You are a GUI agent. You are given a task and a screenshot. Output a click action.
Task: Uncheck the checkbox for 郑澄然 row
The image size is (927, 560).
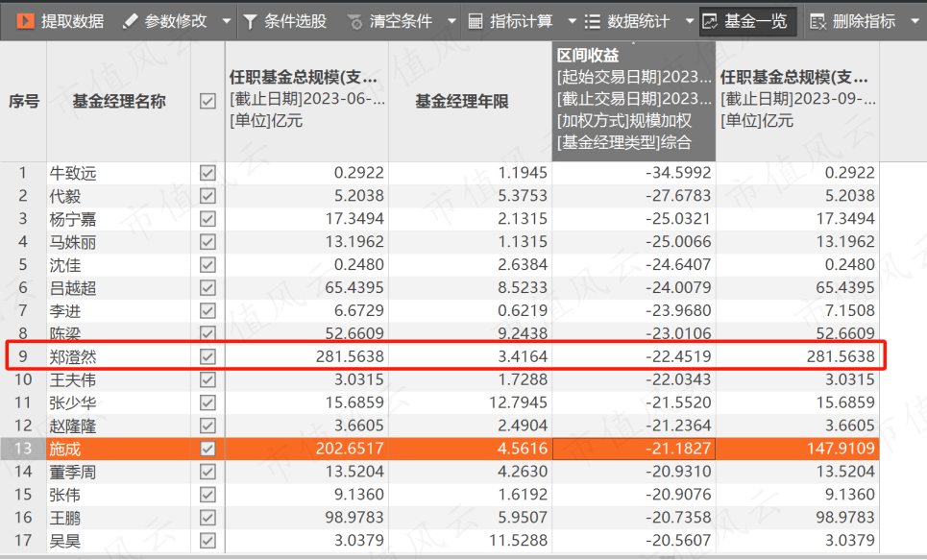207,357
